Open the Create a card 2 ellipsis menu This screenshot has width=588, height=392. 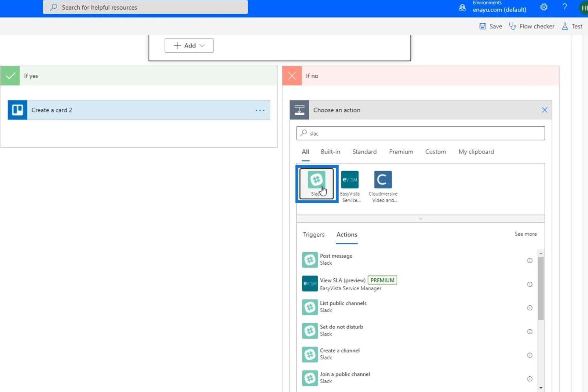point(260,110)
